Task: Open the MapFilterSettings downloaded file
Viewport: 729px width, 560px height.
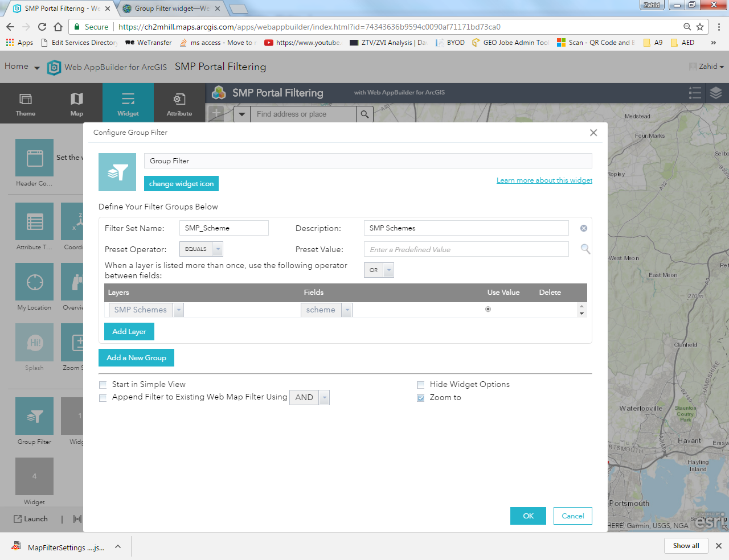Action: 59,547
